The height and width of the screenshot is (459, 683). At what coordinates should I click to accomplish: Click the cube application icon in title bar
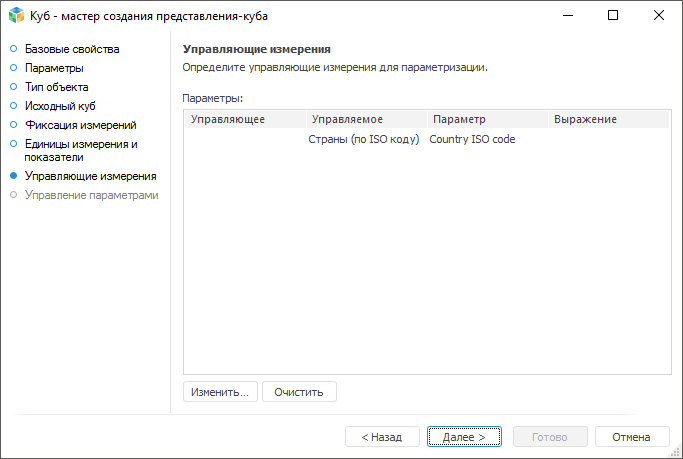click(x=16, y=16)
